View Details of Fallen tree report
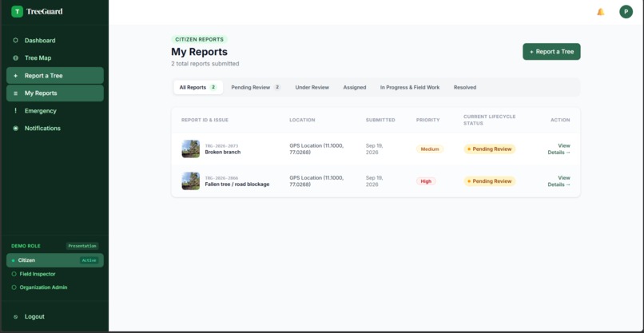The image size is (644, 333). pos(559,181)
